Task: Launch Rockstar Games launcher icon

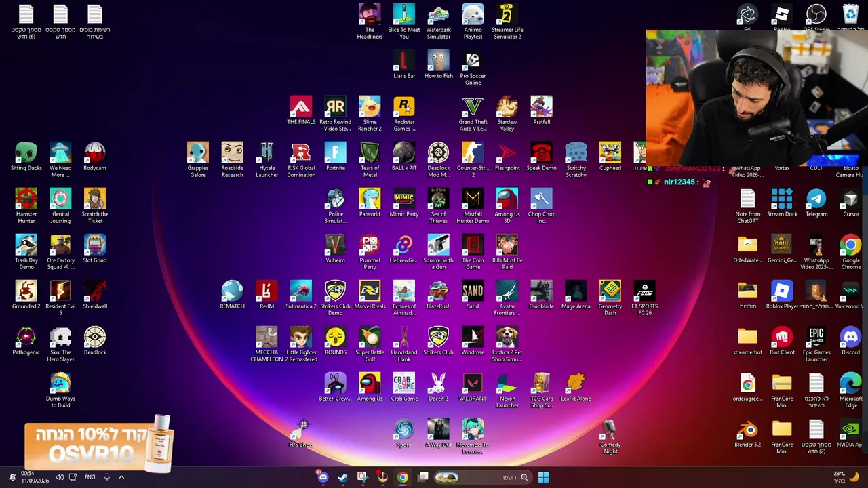Action: (x=404, y=114)
